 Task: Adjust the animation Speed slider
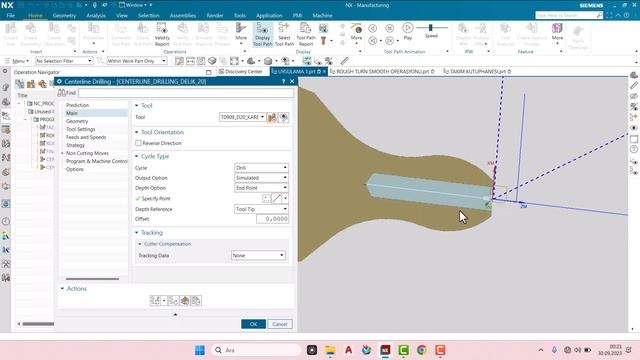pos(431,27)
